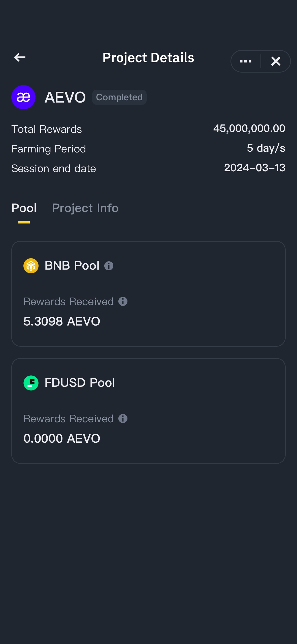Viewport: 297px width, 644px height.
Task: Tap the 2024-03-13 session end date
Action: pyautogui.click(x=255, y=168)
